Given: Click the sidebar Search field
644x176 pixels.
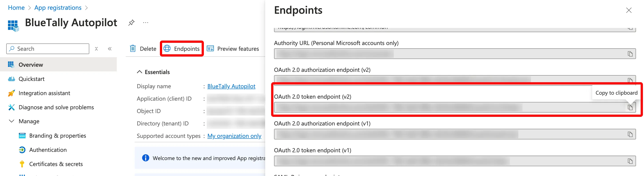Looking at the screenshot, I should [48, 49].
